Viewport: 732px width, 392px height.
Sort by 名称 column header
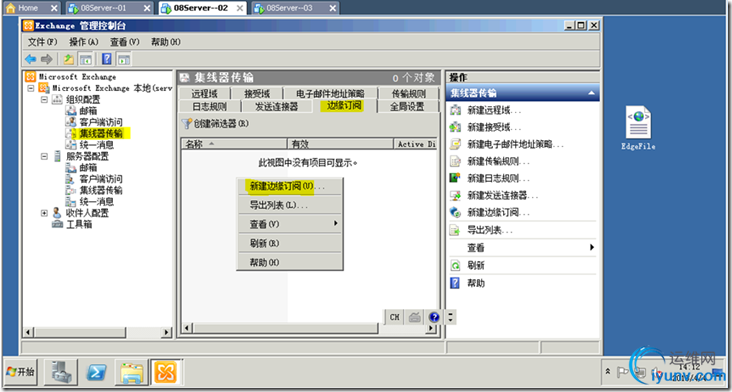pos(233,144)
